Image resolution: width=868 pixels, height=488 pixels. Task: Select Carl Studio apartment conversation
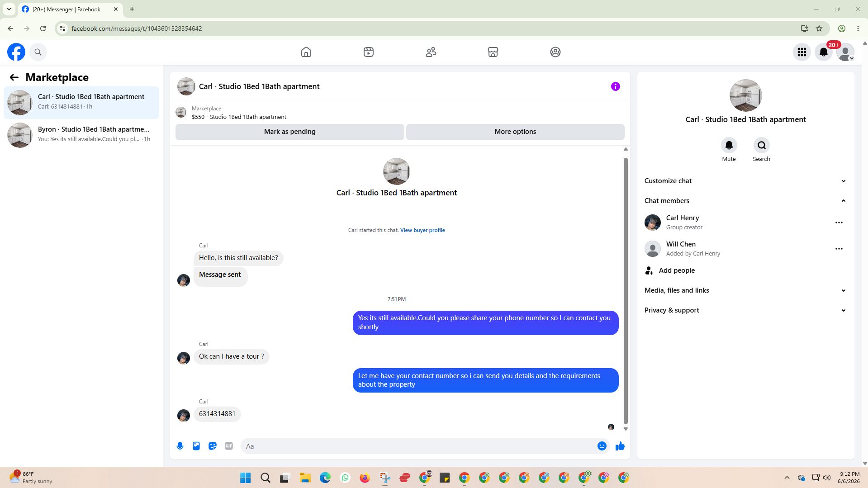[81, 102]
